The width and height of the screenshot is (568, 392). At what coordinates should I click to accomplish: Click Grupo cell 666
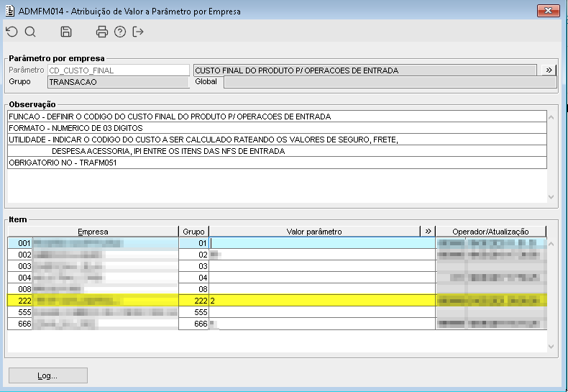tap(193, 324)
